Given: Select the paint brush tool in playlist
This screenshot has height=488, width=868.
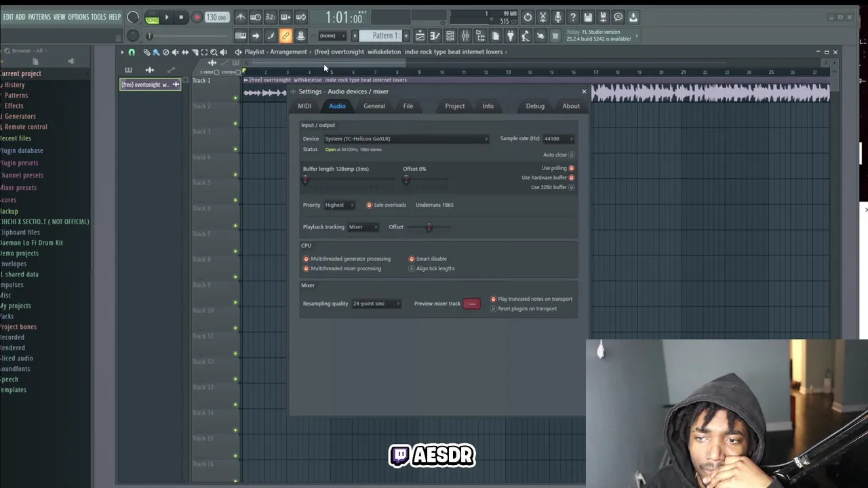Looking at the screenshot, I should (x=155, y=52).
